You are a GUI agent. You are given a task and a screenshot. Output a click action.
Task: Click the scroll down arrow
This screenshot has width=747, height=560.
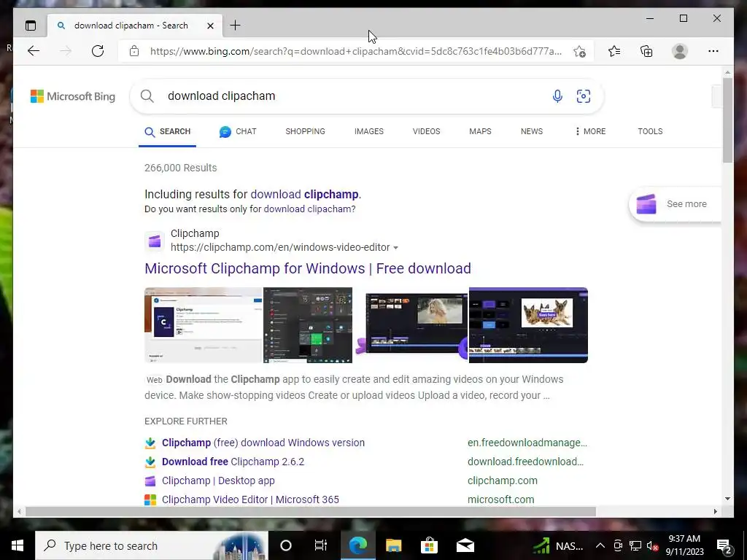[727, 499]
